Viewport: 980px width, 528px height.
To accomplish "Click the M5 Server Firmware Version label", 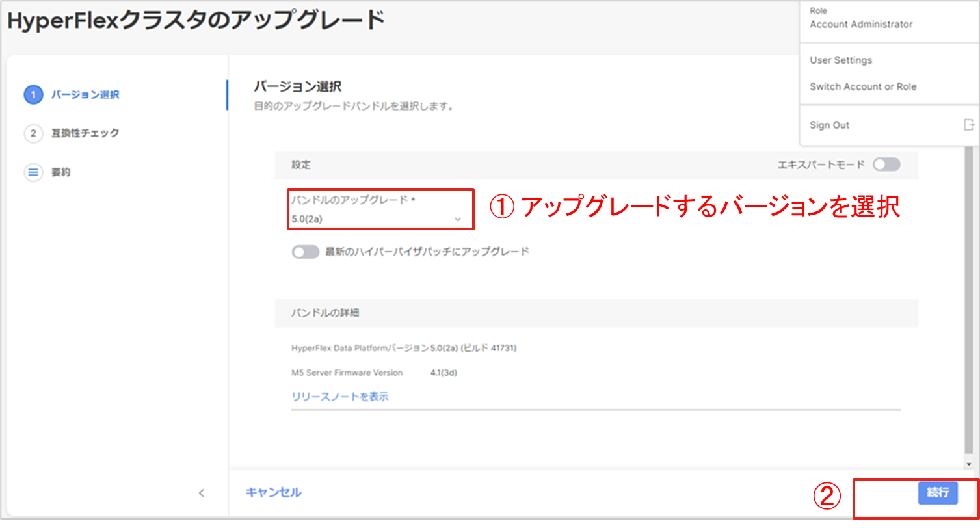I will [x=347, y=373].
